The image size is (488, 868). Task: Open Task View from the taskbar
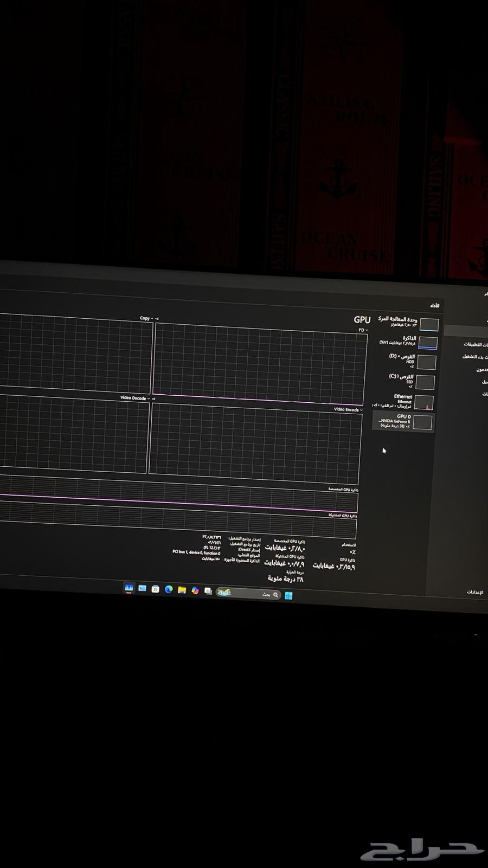tap(208, 591)
